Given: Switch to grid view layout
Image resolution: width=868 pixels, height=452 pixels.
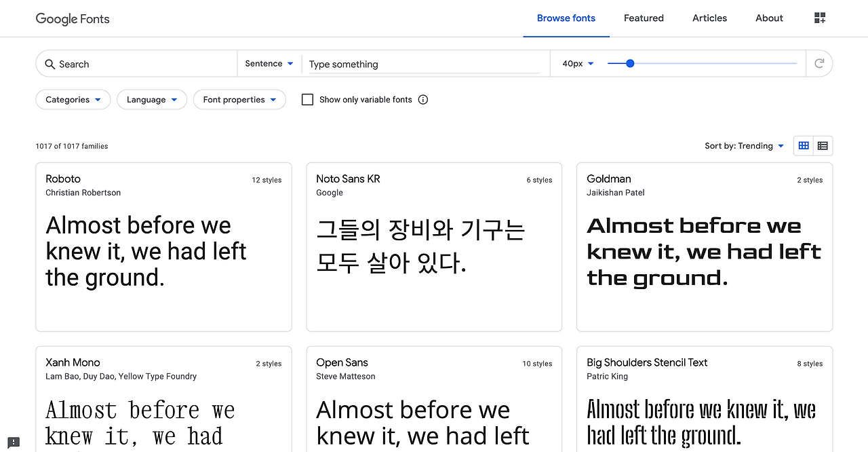Looking at the screenshot, I should click(x=804, y=146).
